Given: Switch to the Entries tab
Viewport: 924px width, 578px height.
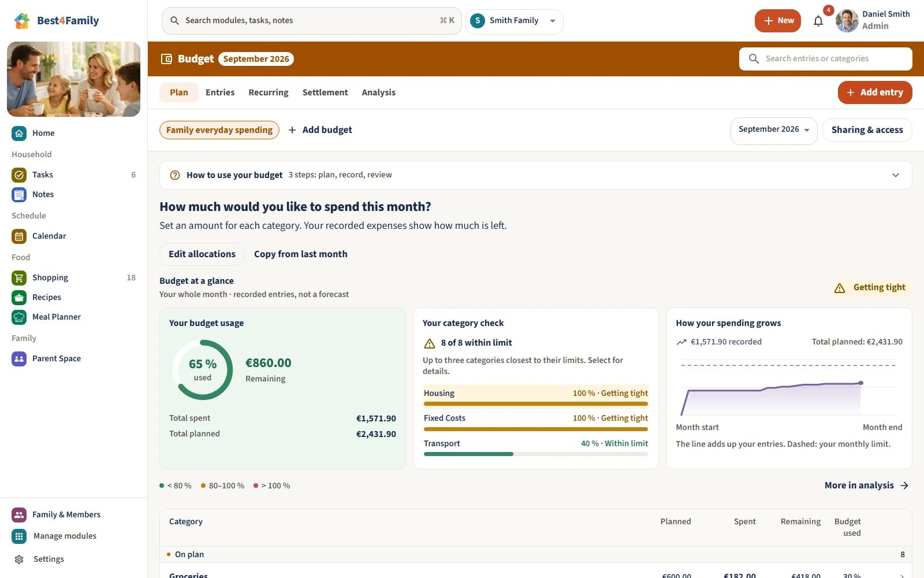Looking at the screenshot, I should [220, 92].
